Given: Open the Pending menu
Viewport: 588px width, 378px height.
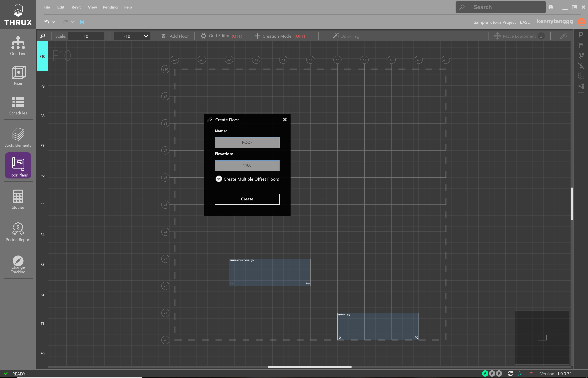Looking at the screenshot, I should coord(110,7).
